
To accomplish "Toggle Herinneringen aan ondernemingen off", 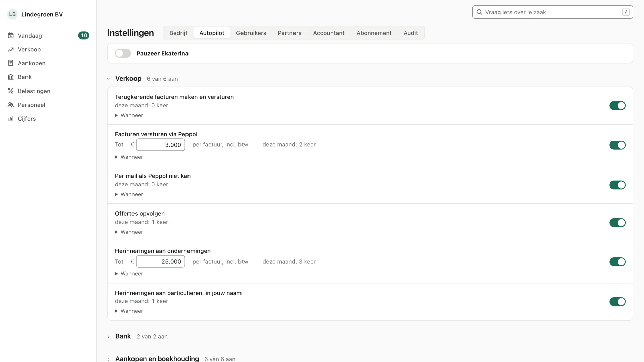I will [x=618, y=262].
